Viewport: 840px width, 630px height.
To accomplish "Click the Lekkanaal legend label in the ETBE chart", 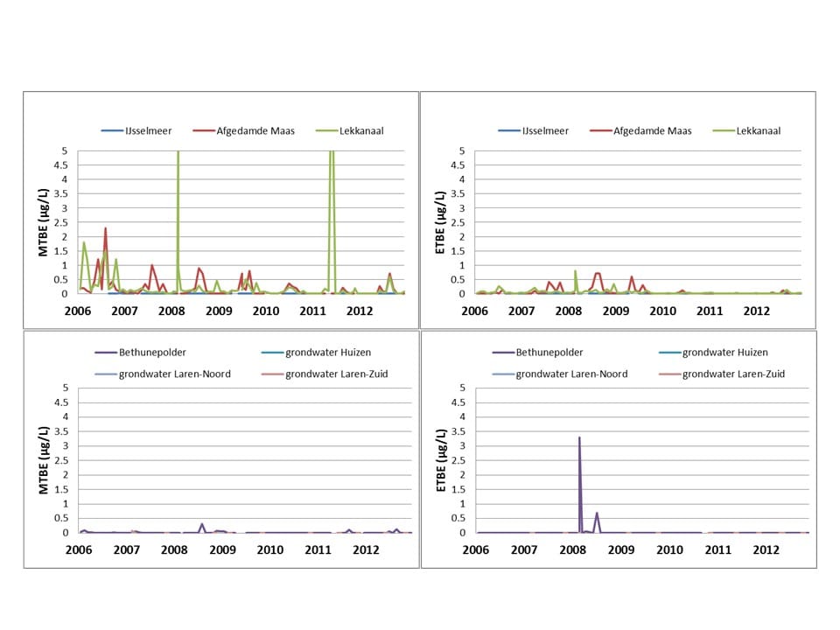I will click(x=759, y=130).
